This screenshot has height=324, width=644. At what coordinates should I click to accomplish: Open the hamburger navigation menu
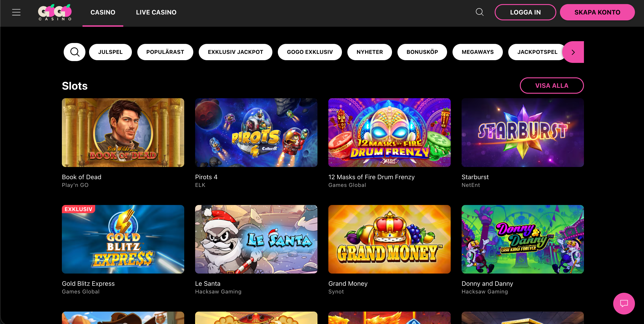pyautogui.click(x=16, y=12)
